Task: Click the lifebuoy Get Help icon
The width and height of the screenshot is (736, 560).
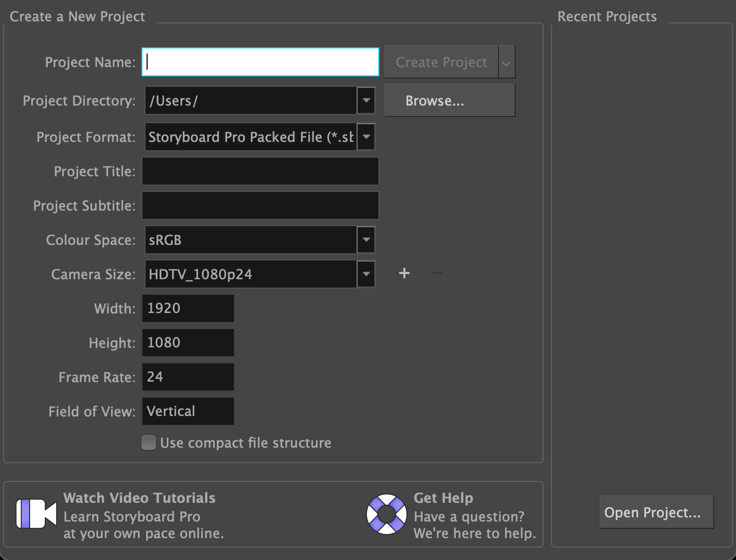Action: (x=386, y=514)
